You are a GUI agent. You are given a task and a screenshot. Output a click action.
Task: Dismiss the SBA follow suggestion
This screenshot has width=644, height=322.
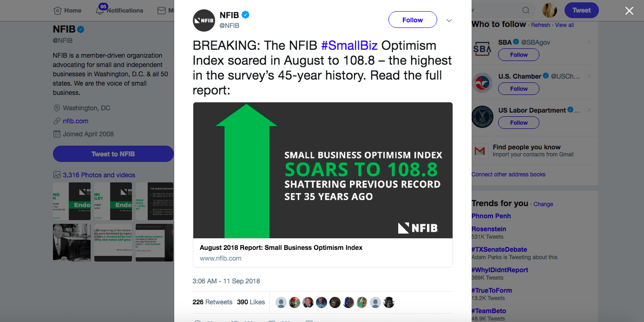589,42
